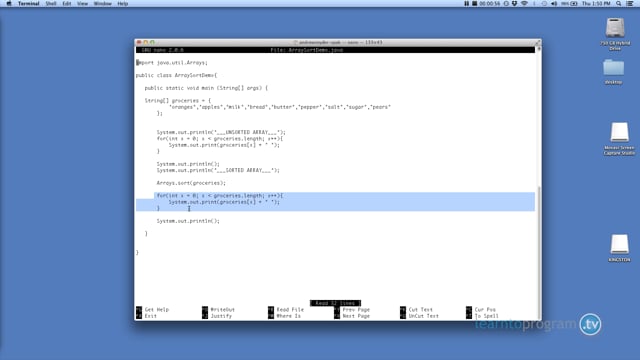Viewport: 640px width, 360px height.
Task: Click the Cur Pos shortcut in nano
Action: coord(481,309)
